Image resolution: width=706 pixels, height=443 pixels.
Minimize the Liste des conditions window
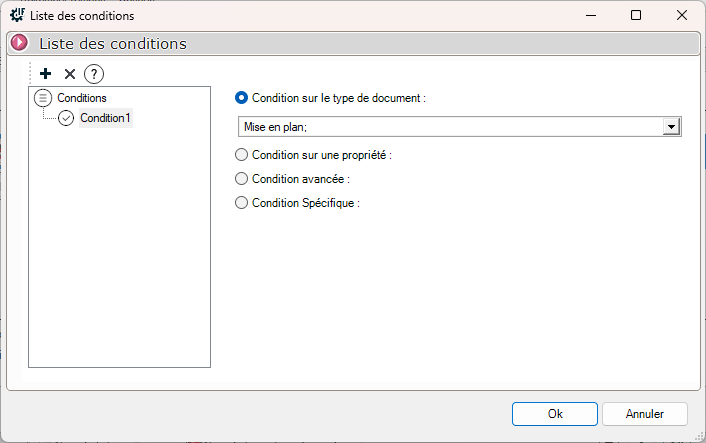click(x=590, y=15)
